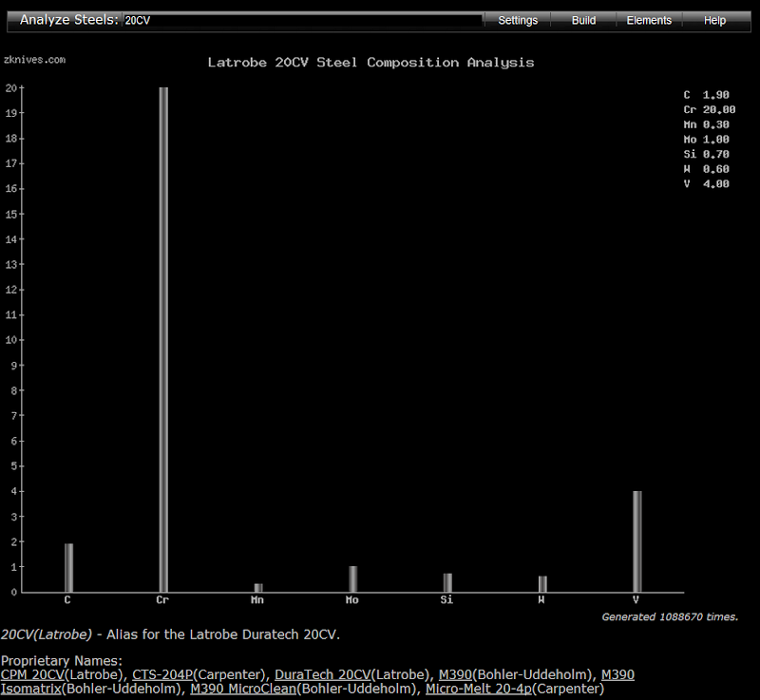Click the 'Generated 1088670 times.' text
This screenshot has height=700, width=760.
pos(670,616)
